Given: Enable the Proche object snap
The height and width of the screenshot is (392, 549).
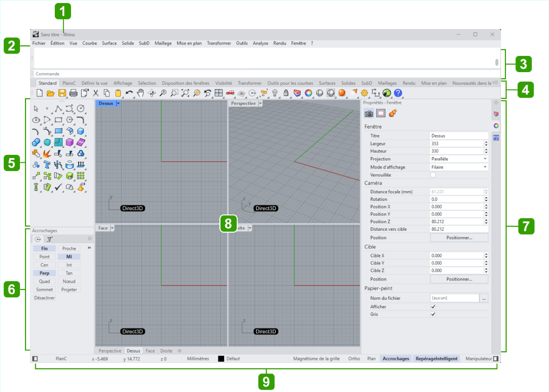Looking at the screenshot, I should [x=69, y=248].
